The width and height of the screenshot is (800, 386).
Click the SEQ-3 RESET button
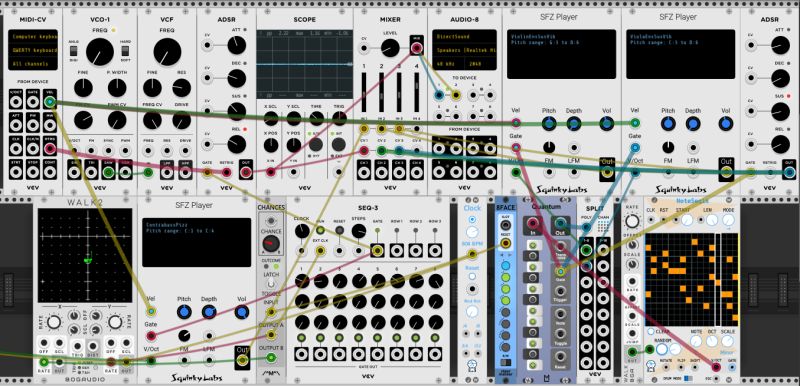pos(339,230)
